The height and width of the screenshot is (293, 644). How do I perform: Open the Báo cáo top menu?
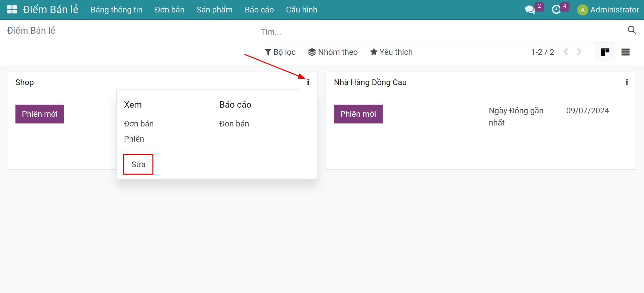click(259, 10)
